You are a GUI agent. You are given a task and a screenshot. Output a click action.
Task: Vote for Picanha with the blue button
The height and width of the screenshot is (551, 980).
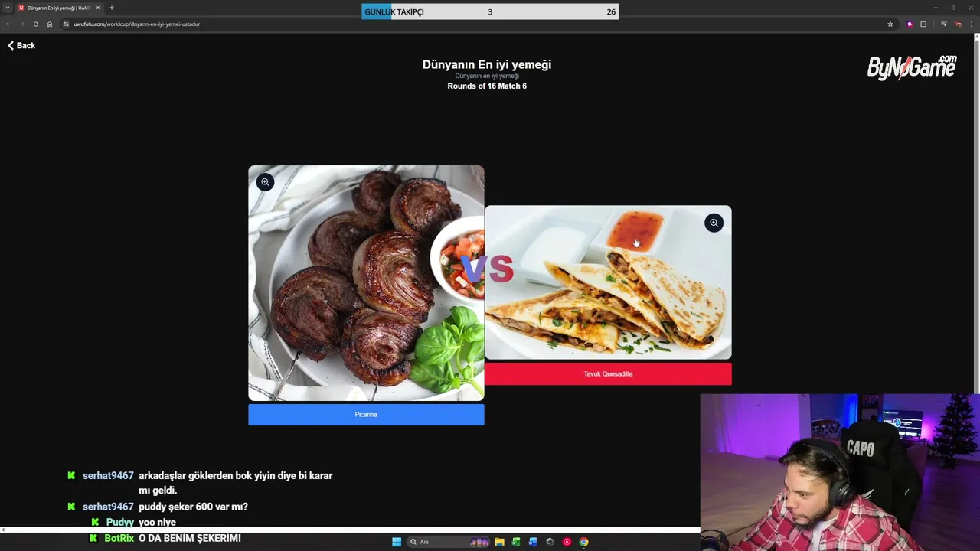(366, 415)
